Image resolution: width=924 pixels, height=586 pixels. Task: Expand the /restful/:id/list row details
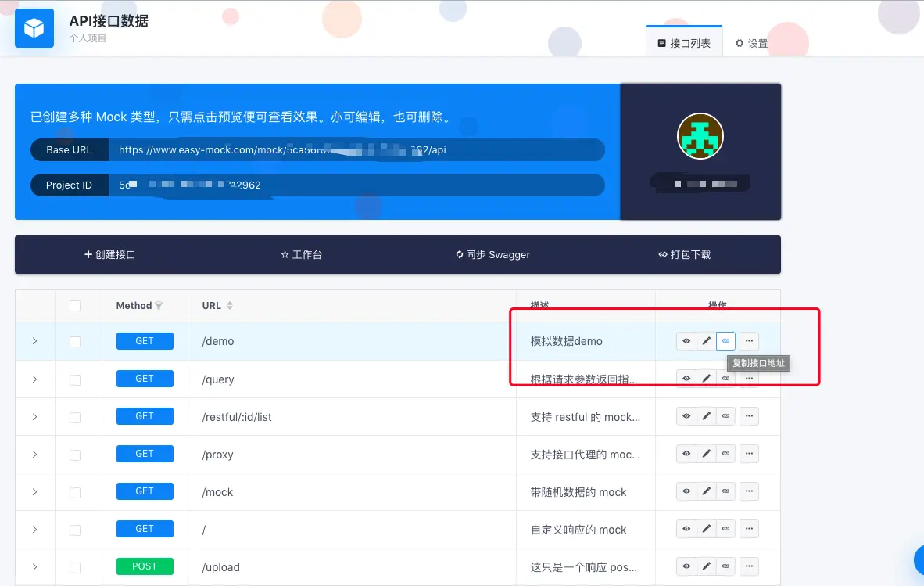click(x=34, y=417)
